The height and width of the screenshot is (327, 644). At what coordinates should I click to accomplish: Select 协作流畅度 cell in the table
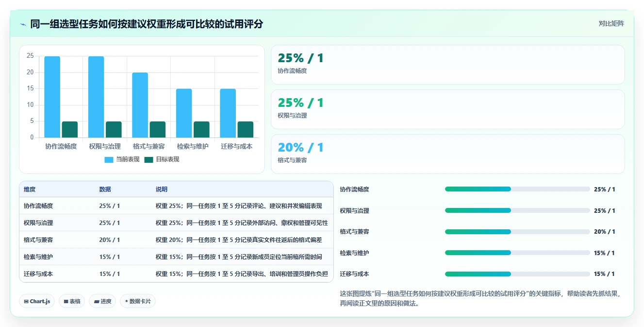[38, 206]
